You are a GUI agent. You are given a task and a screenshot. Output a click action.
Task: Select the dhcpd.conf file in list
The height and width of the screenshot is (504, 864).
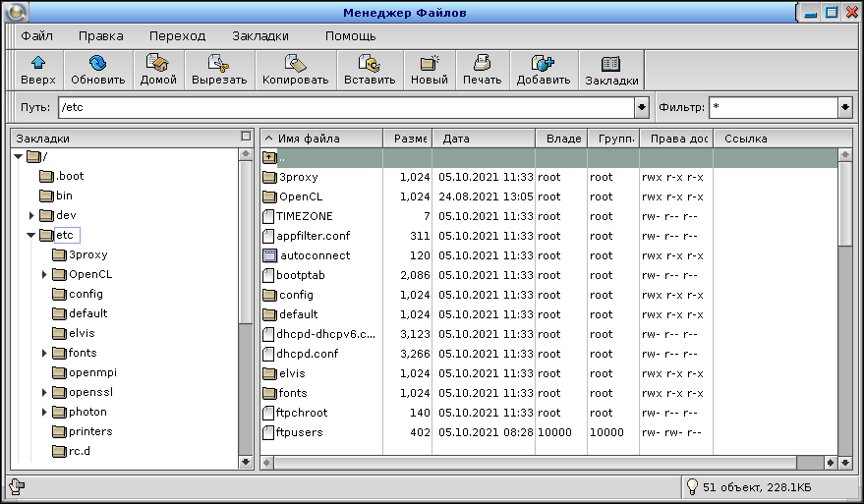[x=307, y=354]
